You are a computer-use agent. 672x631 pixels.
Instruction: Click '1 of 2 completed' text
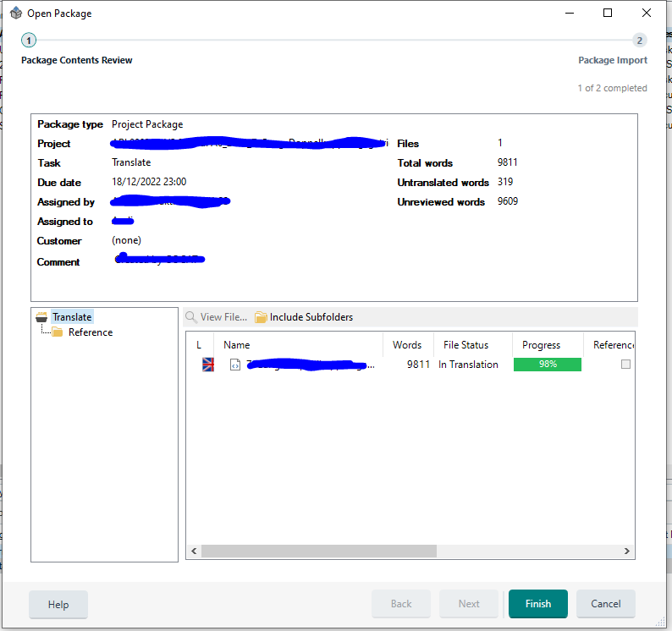[x=613, y=88]
